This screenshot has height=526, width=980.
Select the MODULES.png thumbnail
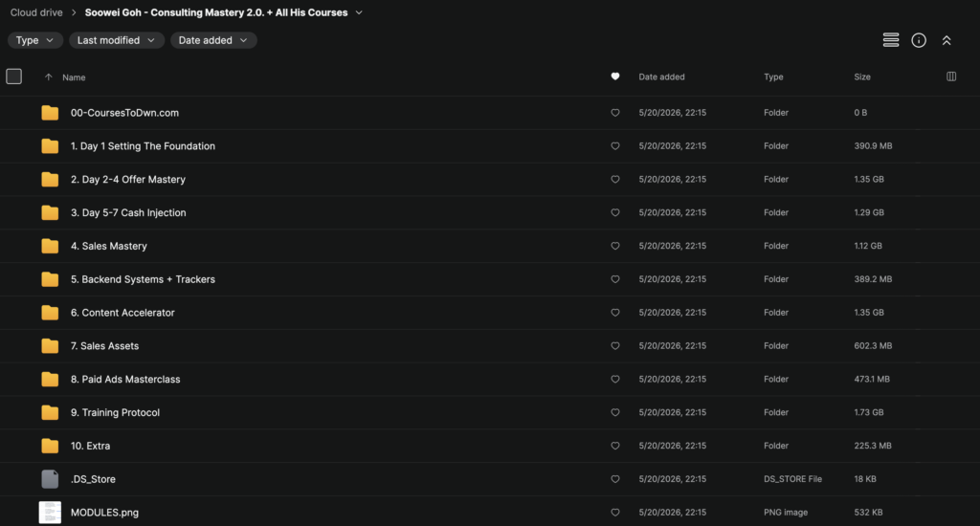click(x=50, y=513)
